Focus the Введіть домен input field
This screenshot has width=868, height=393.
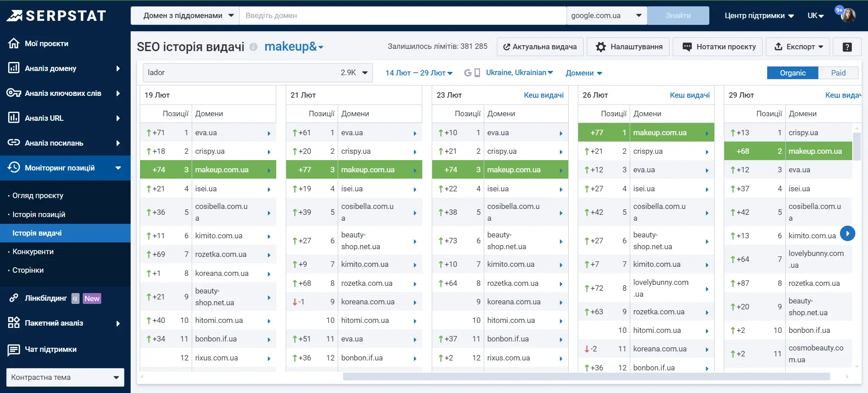pyautogui.click(x=403, y=15)
